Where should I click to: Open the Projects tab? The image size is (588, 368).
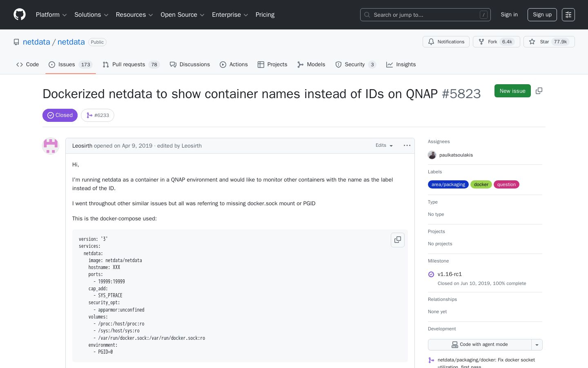click(x=273, y=65)
